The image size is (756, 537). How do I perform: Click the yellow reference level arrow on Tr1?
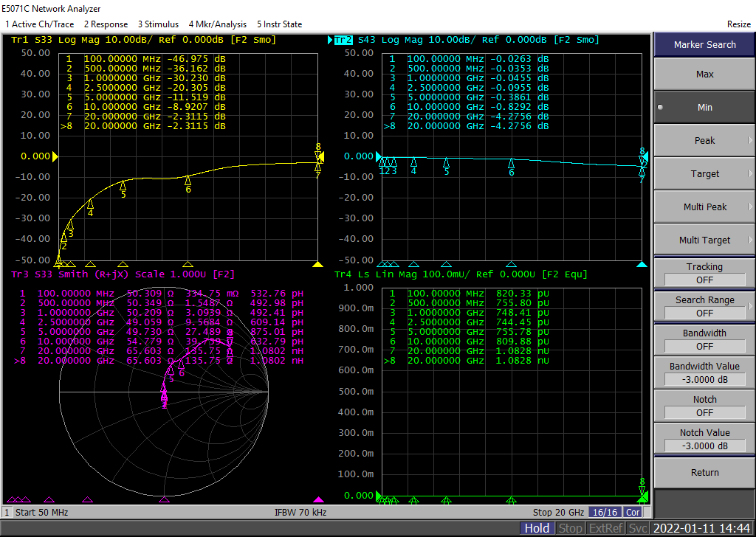click(54, 156)
